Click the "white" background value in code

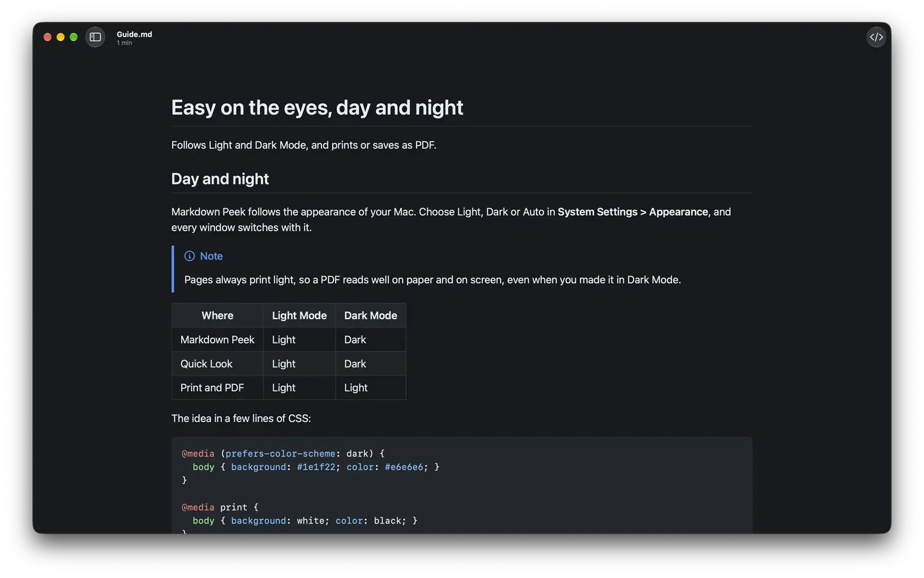pyautogui.click(x=311, y=521)
